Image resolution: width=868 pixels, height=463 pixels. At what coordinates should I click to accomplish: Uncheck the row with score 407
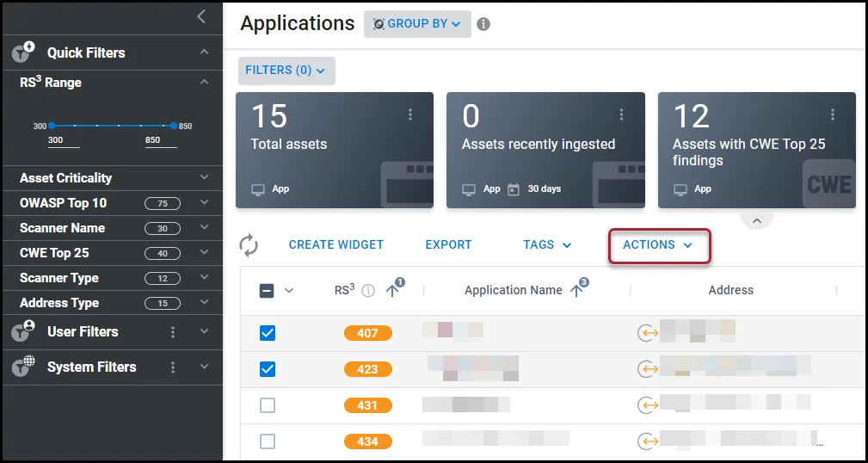268,333
